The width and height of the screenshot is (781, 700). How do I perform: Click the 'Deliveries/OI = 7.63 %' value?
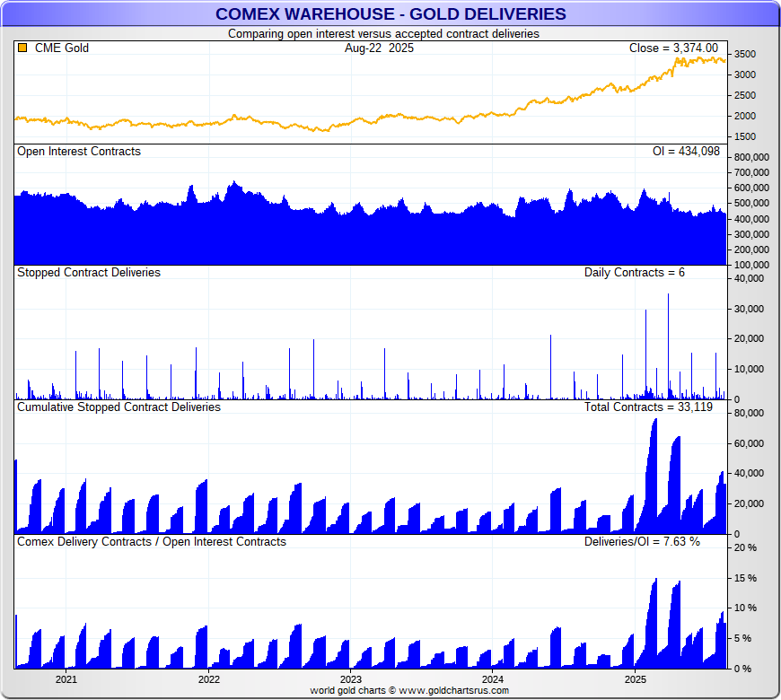tap(642, 542)
